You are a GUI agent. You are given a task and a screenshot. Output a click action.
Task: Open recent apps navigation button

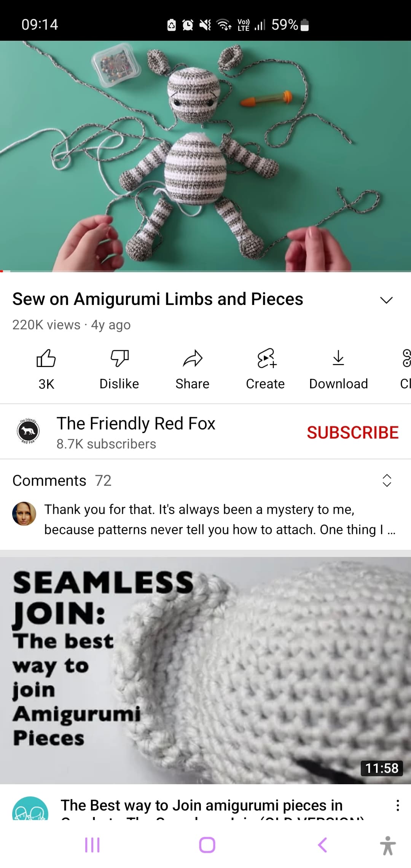tap(92, 845)
